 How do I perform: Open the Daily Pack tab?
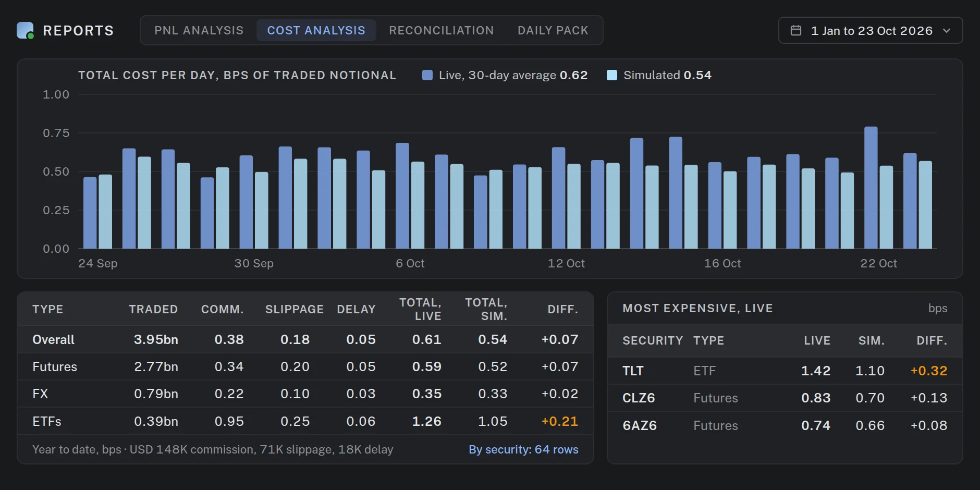(553, 31)
